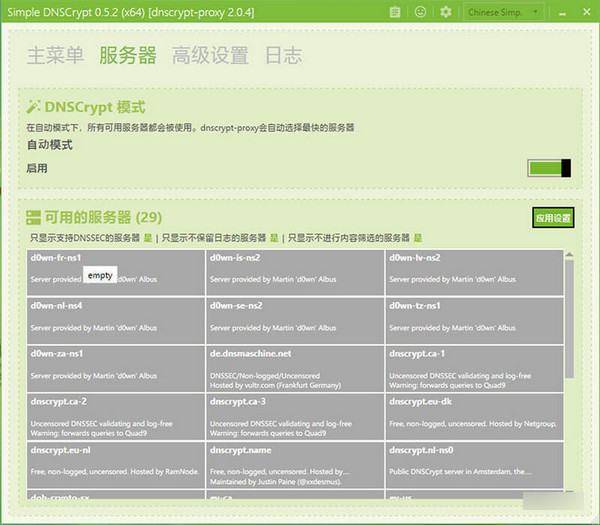
Task: Select the de.dnsmaschine.net server tile
Action: 295,366
